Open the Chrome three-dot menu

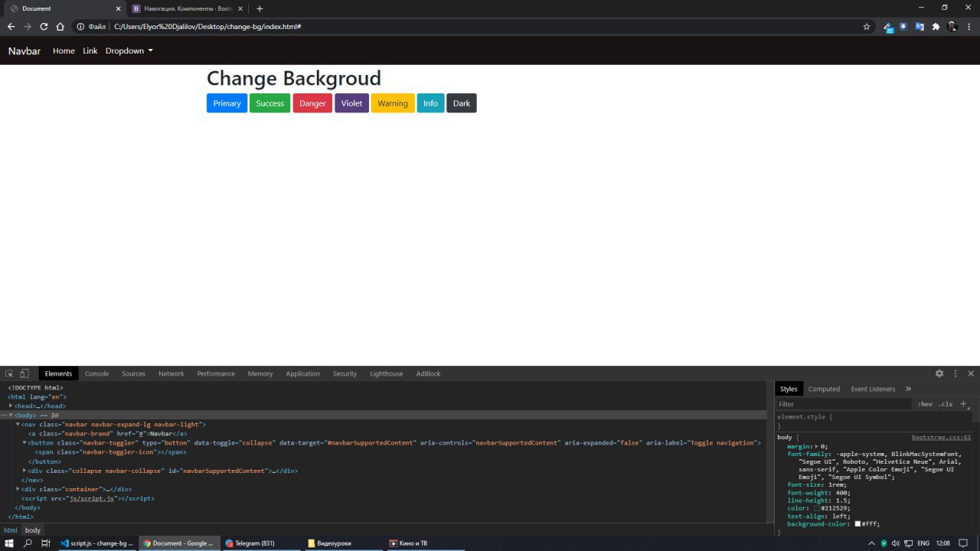coord(969,26)
